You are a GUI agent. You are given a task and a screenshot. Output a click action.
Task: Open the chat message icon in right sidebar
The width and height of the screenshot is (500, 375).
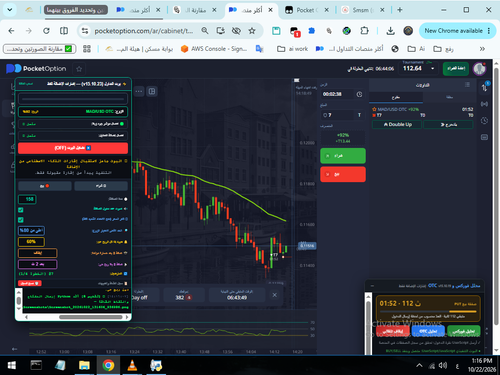[x=484, y=137]
